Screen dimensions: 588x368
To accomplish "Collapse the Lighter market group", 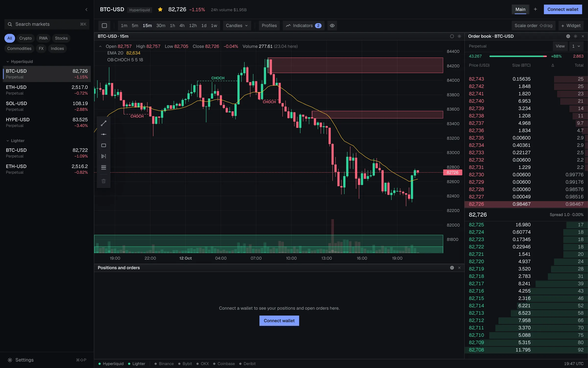I will click(x=8, y=141).
